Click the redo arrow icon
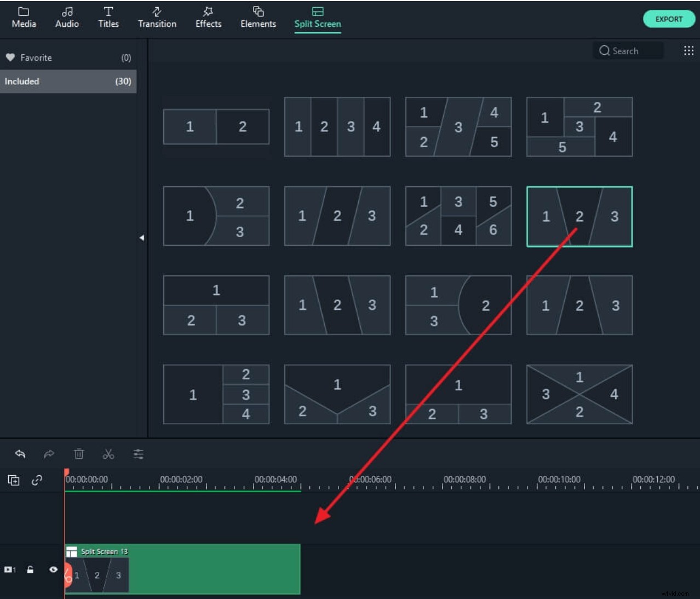Viewport: 700px width, 599px height. click(x=49, y=454)
